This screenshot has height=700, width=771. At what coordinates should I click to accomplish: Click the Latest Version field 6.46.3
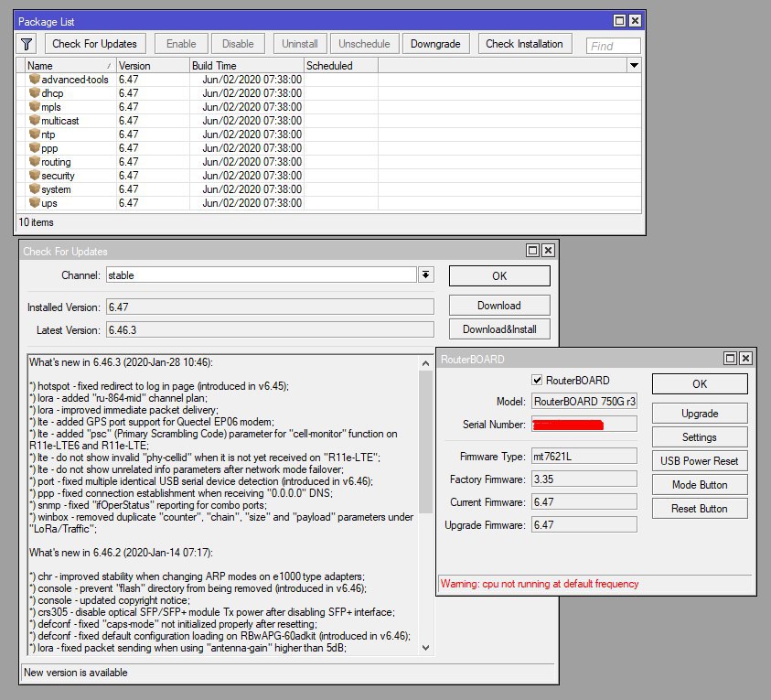(x=270, y=329)
